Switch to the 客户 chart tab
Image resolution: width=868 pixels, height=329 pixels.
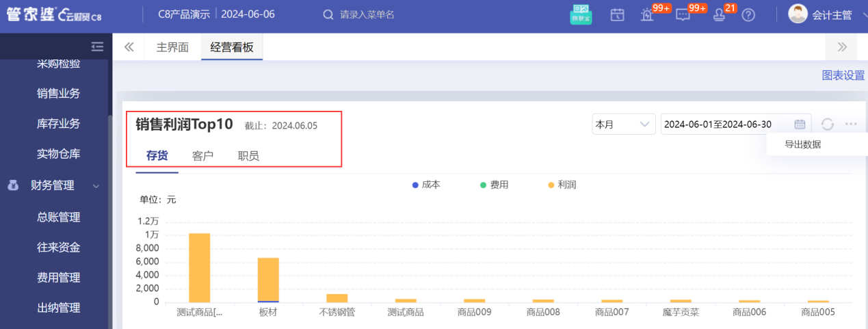pos(203,155)
